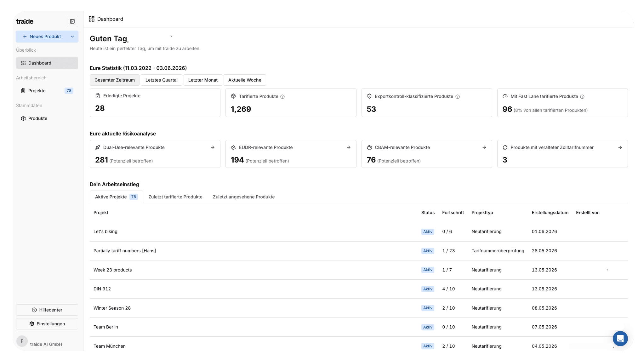This screenshot has height=360, width=644.
Task: Click traide AI GmbH account name
Action: 46,344
